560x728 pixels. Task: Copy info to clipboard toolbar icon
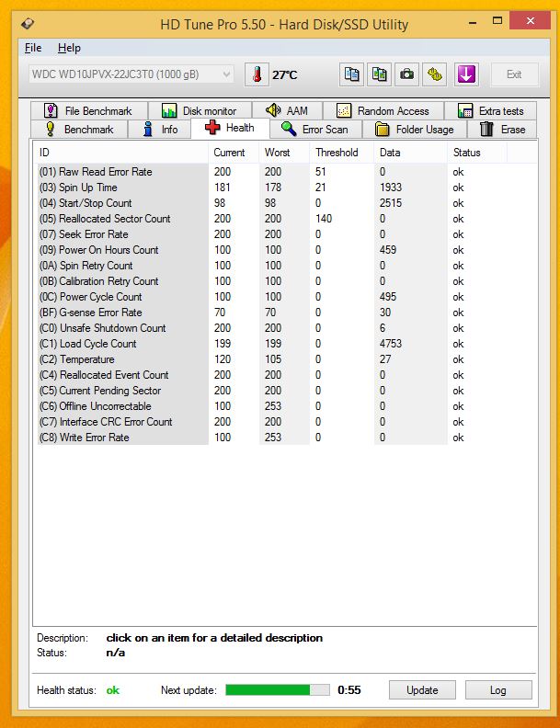351,74
